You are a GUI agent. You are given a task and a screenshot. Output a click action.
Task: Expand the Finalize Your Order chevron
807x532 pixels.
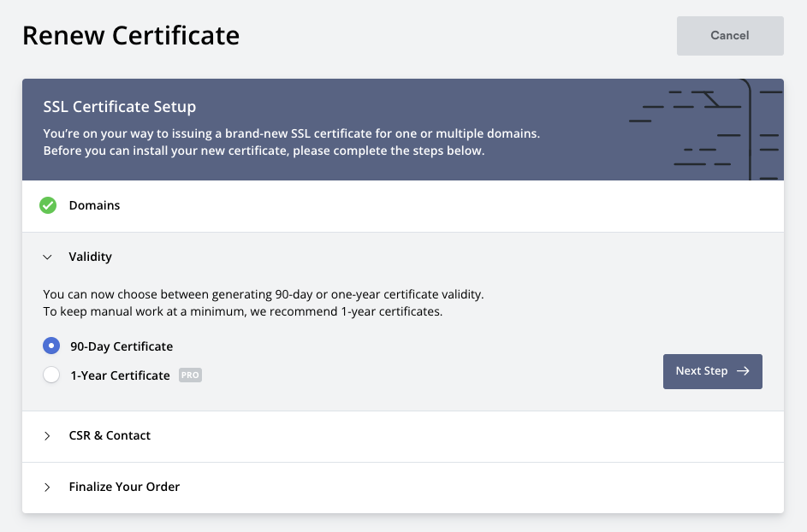(48, 488)
